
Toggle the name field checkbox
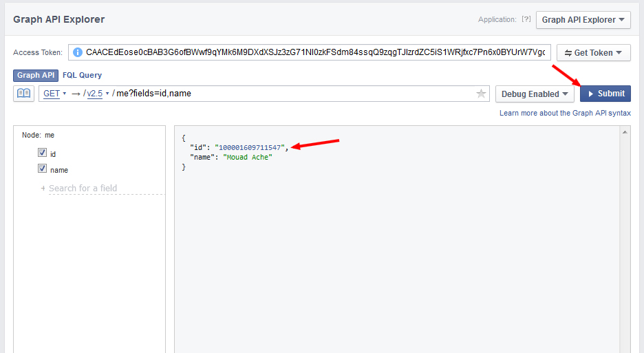click(42, 169)
